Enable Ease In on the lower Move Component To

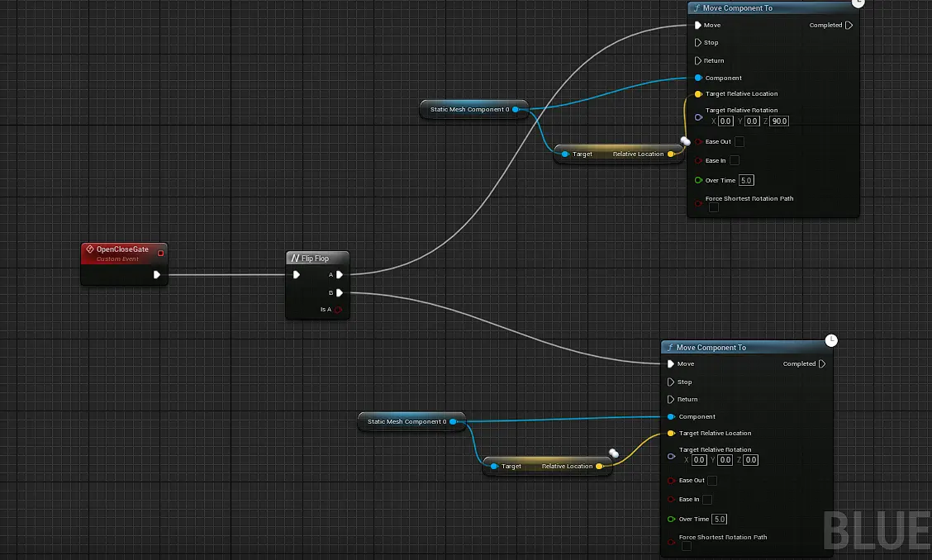click(707, 500)
